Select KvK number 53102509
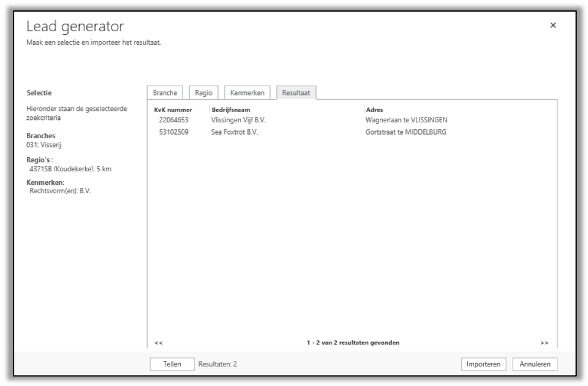 pos(173,132)
